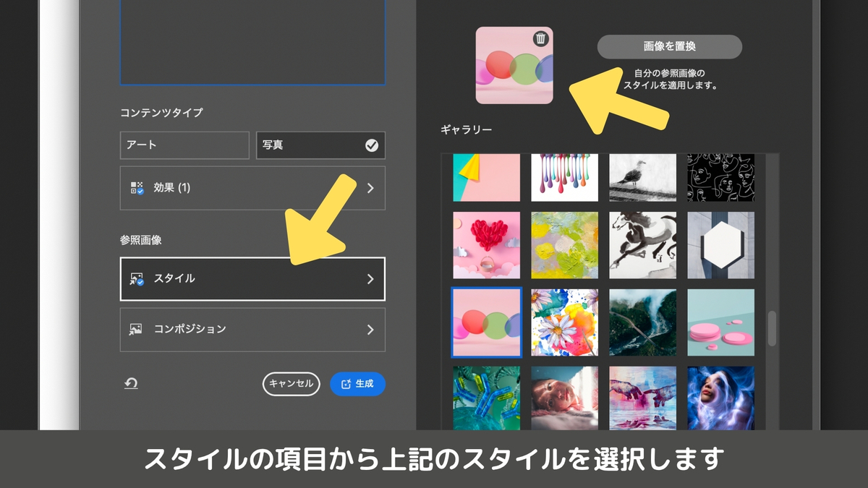Click the 生成 generate button
868x488 pixels.
(x=357, y=384)
